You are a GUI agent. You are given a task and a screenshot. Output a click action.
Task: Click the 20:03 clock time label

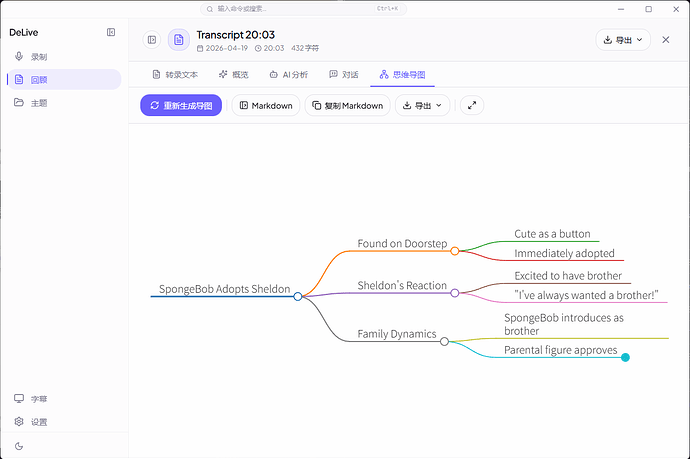274,48
